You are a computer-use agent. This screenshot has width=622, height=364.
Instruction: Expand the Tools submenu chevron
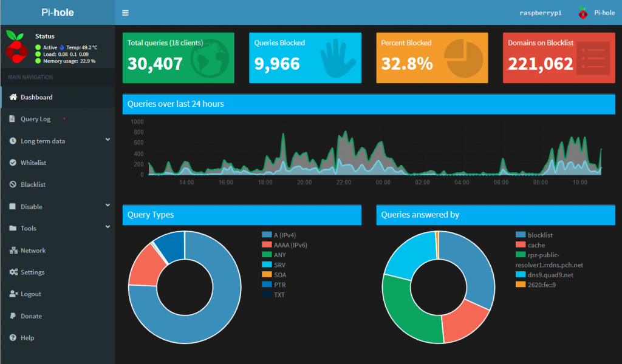[x=108, y=227]
